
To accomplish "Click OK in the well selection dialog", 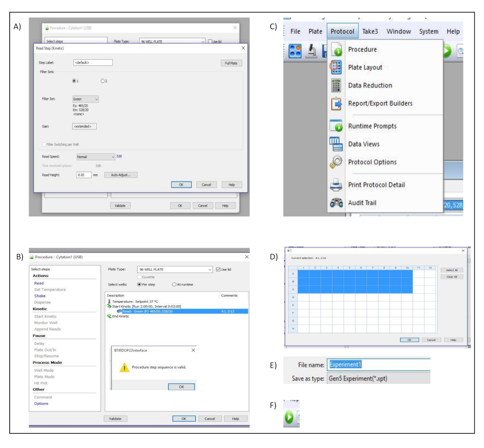I will pos(409,340).
